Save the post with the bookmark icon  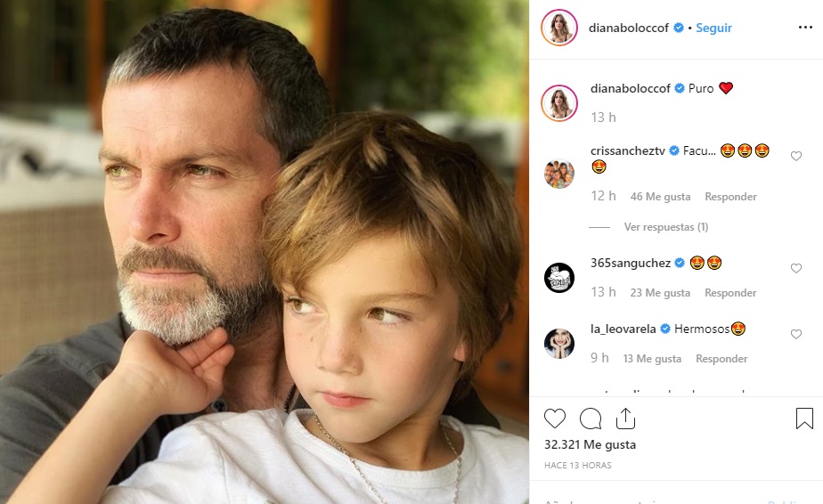coord(803,419)
